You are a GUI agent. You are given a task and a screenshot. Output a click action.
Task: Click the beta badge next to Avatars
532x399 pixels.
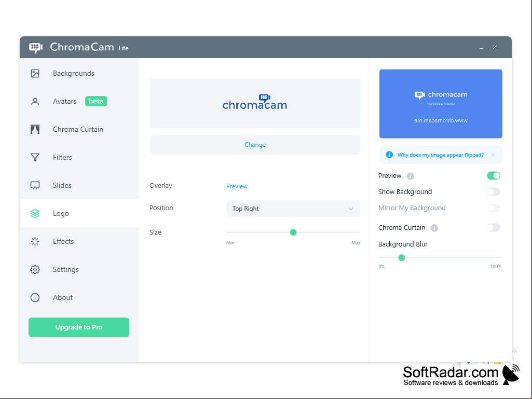tap(96, 101)
